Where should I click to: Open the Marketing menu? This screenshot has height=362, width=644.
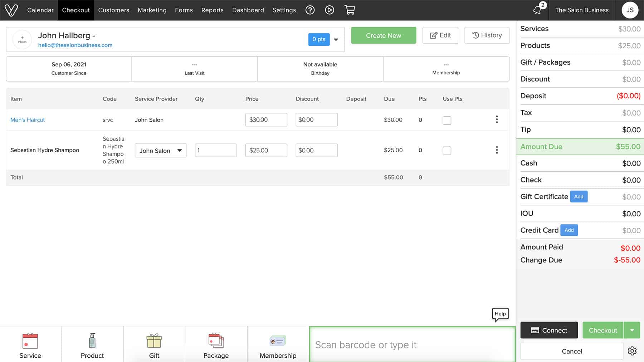coord(152,10)
